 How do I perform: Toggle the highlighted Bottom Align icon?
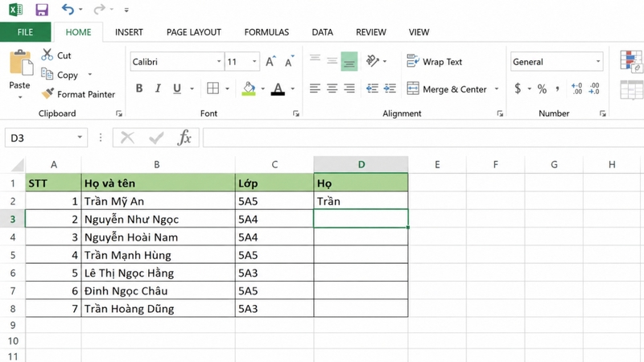tap(349, 61)
